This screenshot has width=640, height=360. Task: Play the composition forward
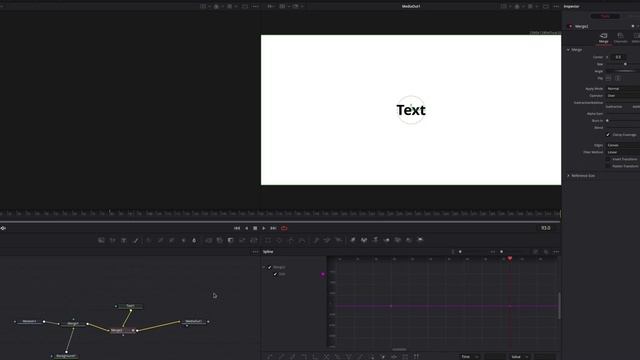click(264, 228)
